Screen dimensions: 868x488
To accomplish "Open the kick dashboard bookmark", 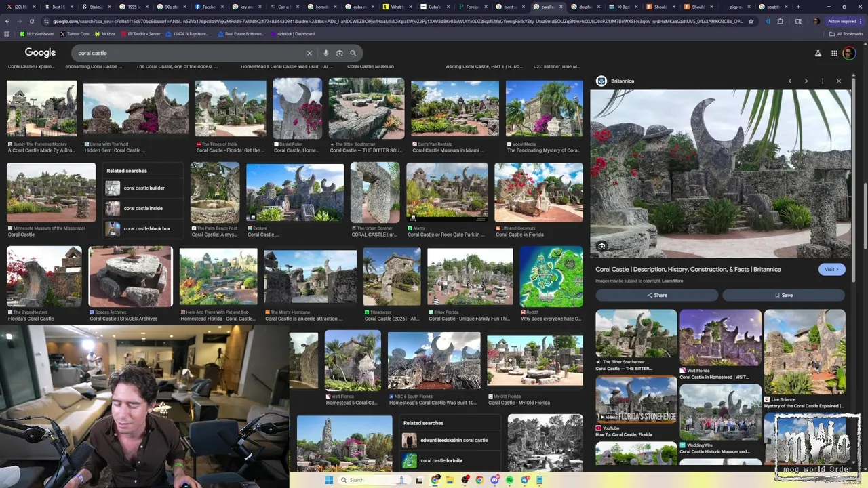I will click(x=37, y=34).
